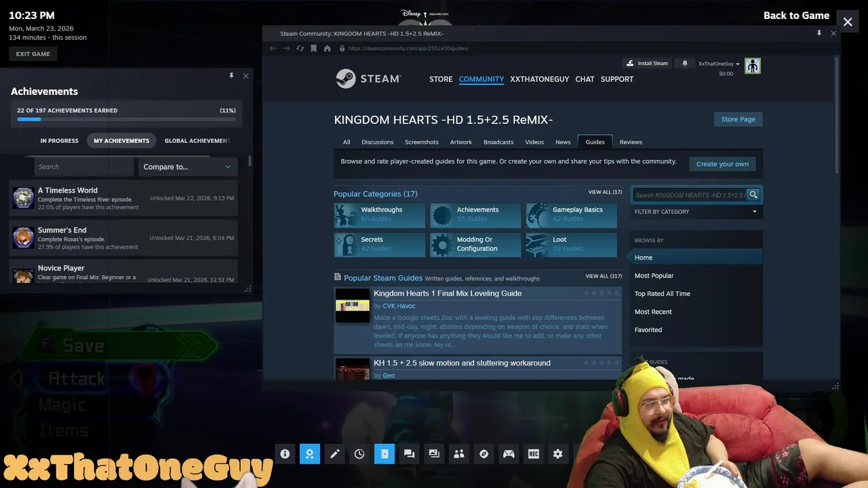Open the Reviews community tab

(631, 142)
